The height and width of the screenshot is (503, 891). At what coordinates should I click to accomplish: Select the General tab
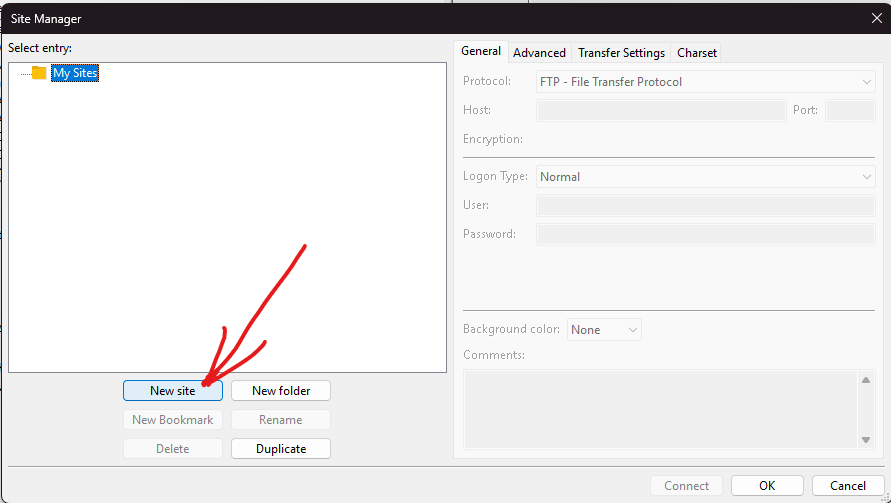coord(481,52)
